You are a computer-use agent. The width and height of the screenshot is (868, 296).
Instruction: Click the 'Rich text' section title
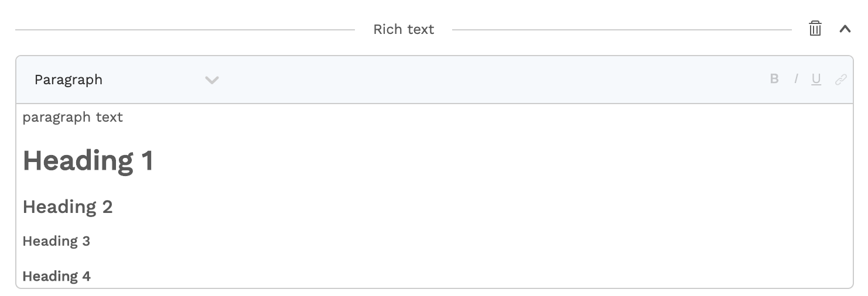[404, 29]
